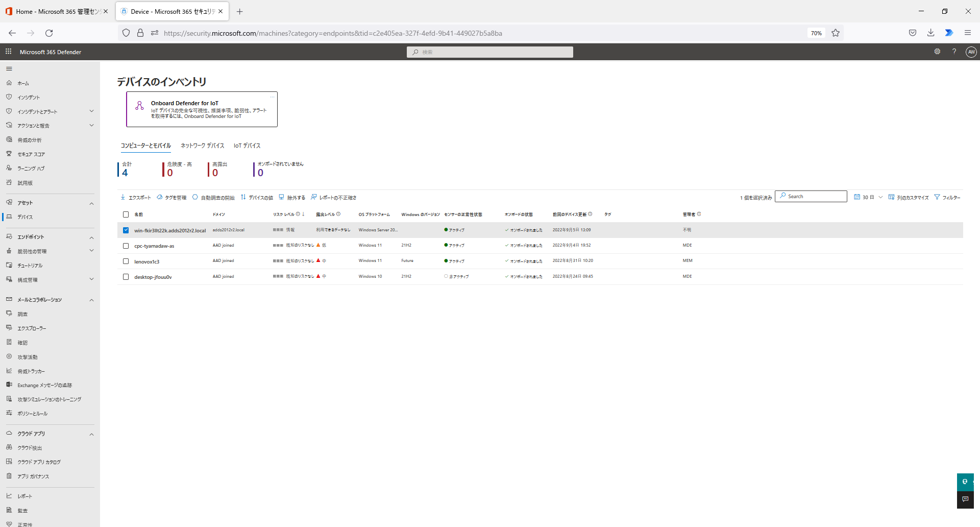The image size is (980, 527).
Task: Reload the page in the browser
Action: (x=49, y=33)
